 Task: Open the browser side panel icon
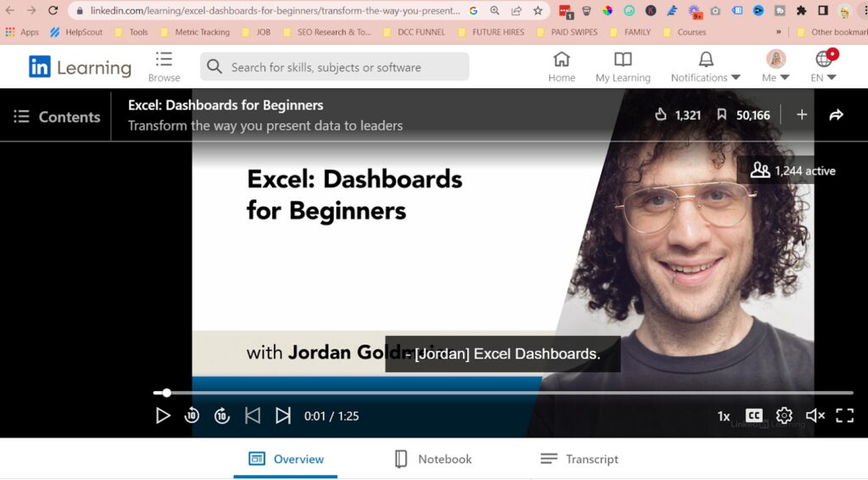click(x=823, y=10)
